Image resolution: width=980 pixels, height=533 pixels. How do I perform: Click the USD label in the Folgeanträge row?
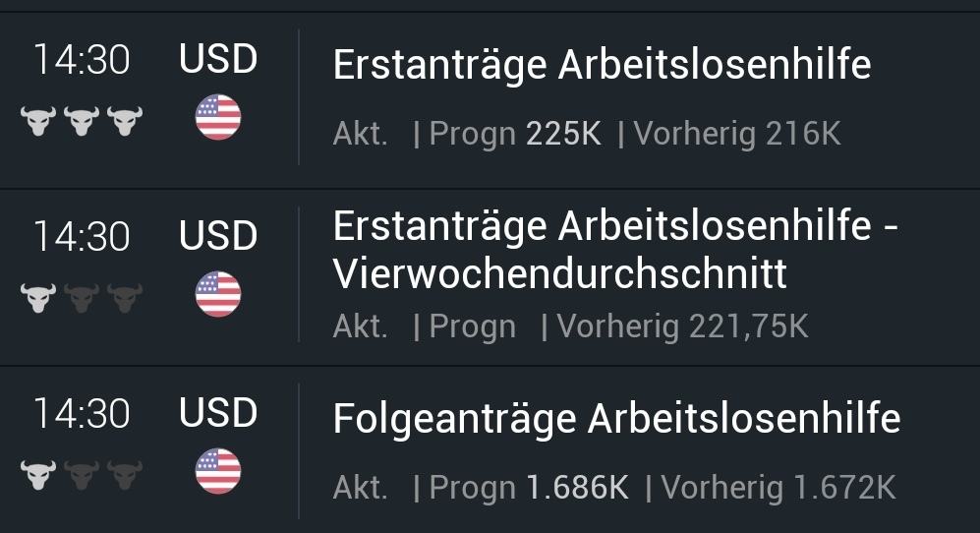point(218,413)
